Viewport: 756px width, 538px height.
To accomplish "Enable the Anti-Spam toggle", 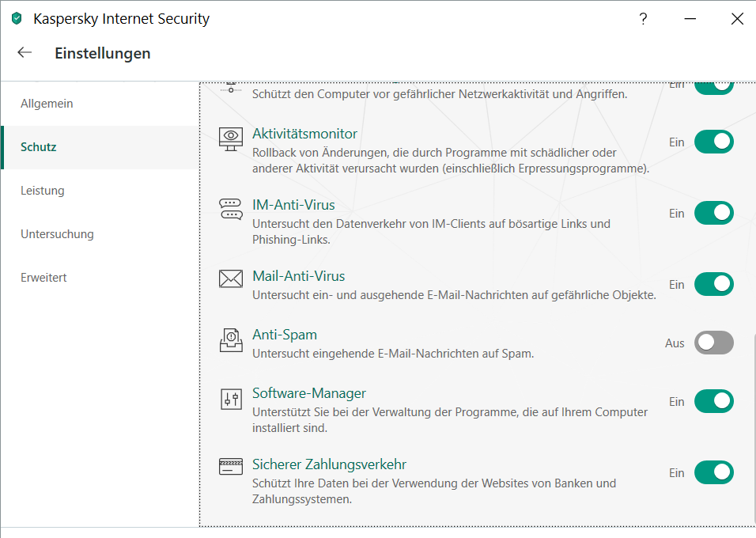I will 713,343.
